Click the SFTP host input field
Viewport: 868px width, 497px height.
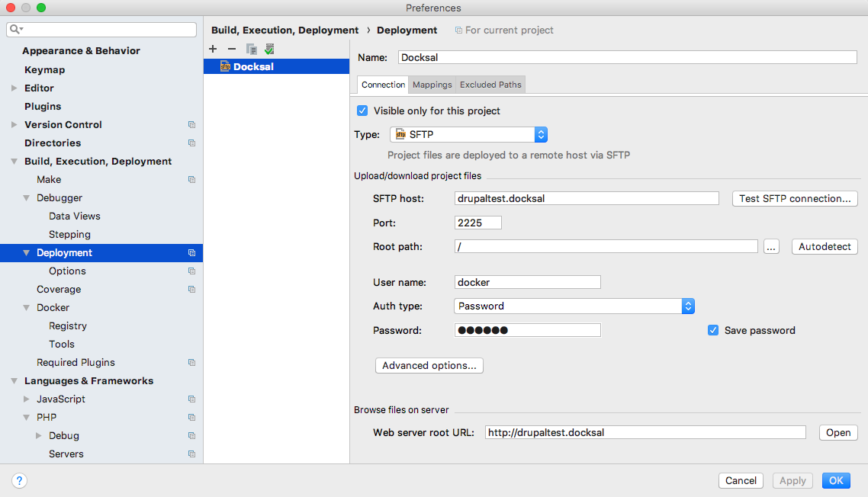(x=586, y=198)
